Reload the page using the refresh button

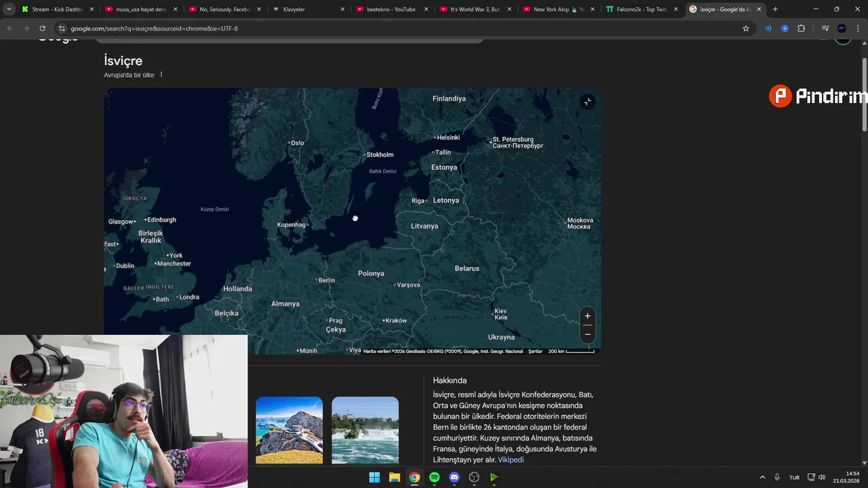pos(42,28)
